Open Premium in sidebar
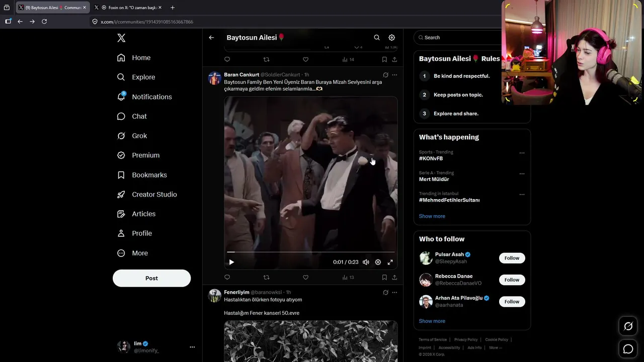 tap(138, 155)
